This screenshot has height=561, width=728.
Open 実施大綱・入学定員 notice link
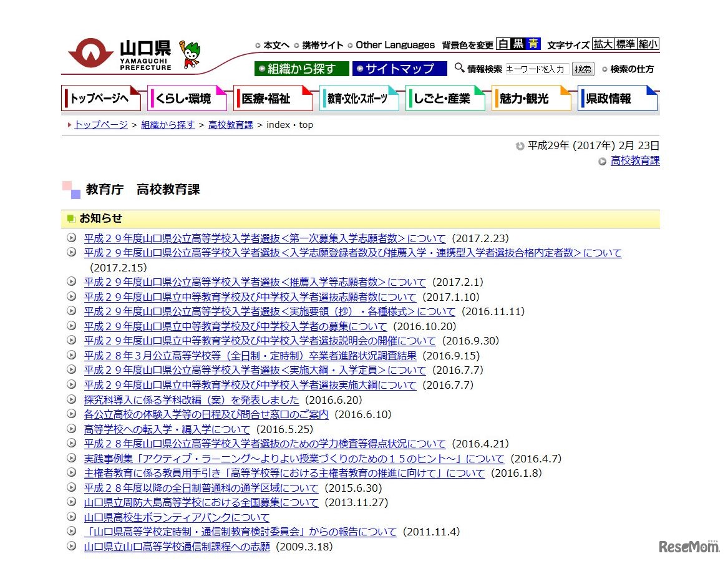255,369
